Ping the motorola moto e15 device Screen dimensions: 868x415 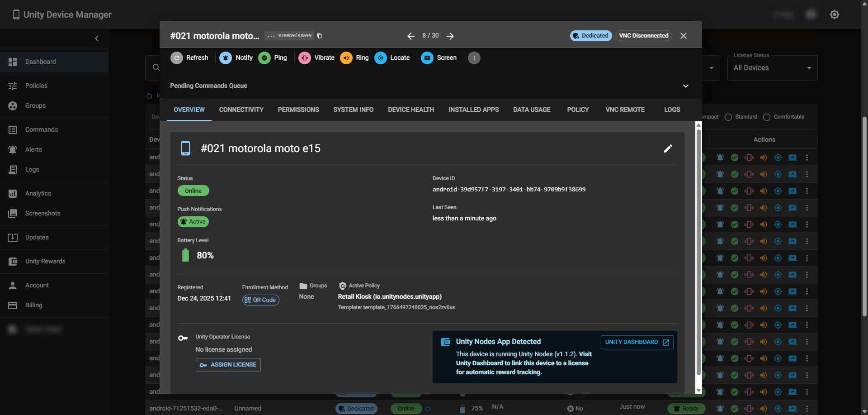[x=273, y=58]
